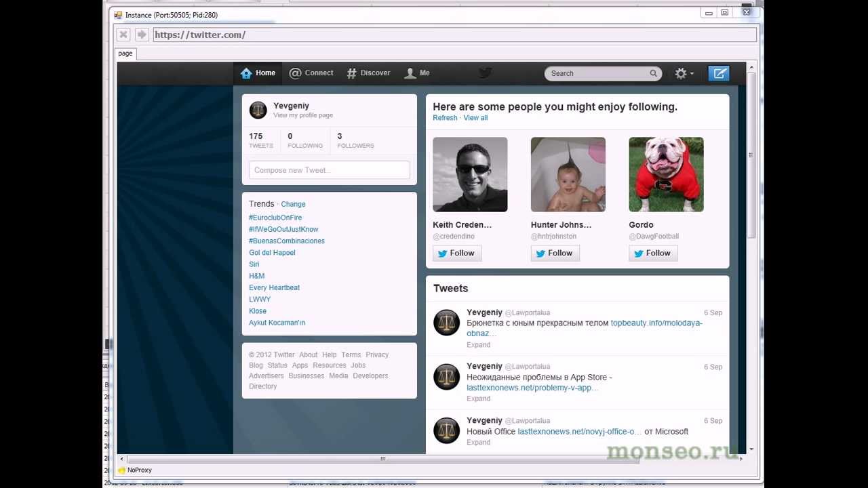Click the 'Compose new Tweet' box
The image size is (868, 488).
[x=330, y=170]
